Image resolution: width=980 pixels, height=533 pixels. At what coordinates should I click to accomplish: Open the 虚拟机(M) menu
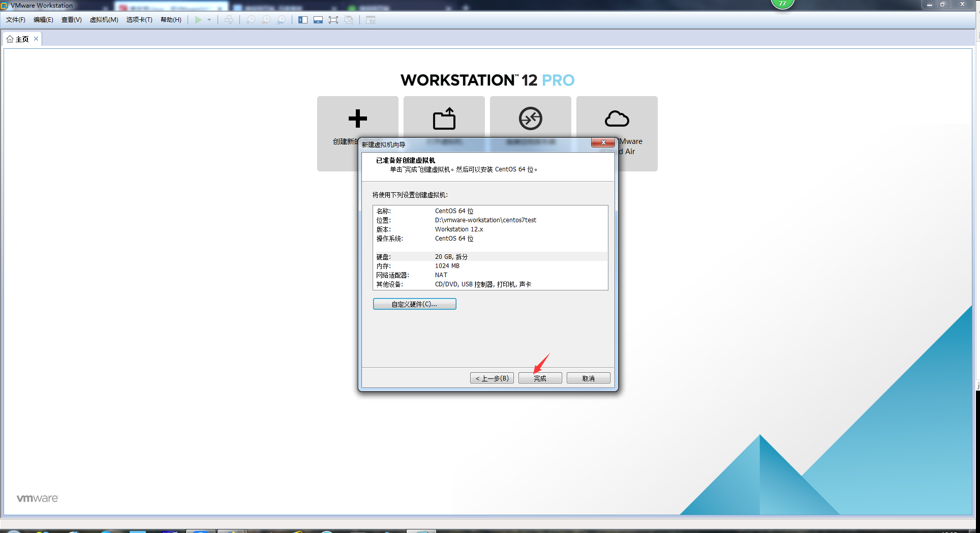104,20
